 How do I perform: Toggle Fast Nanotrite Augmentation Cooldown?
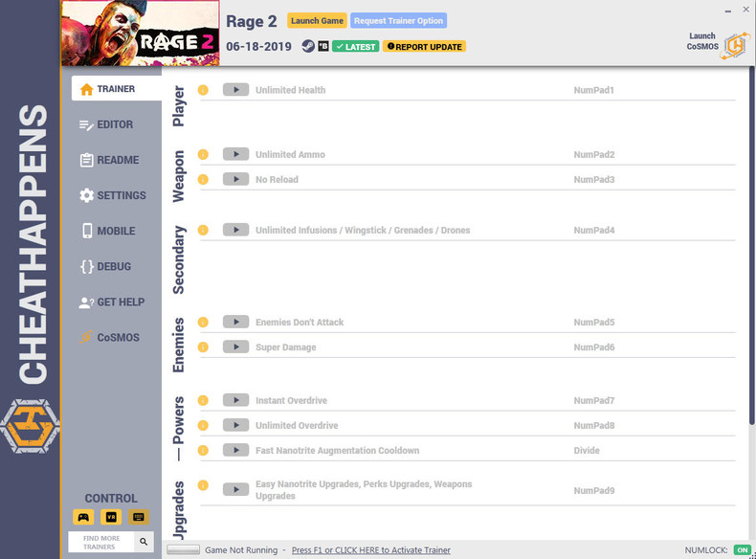(235, 451)
